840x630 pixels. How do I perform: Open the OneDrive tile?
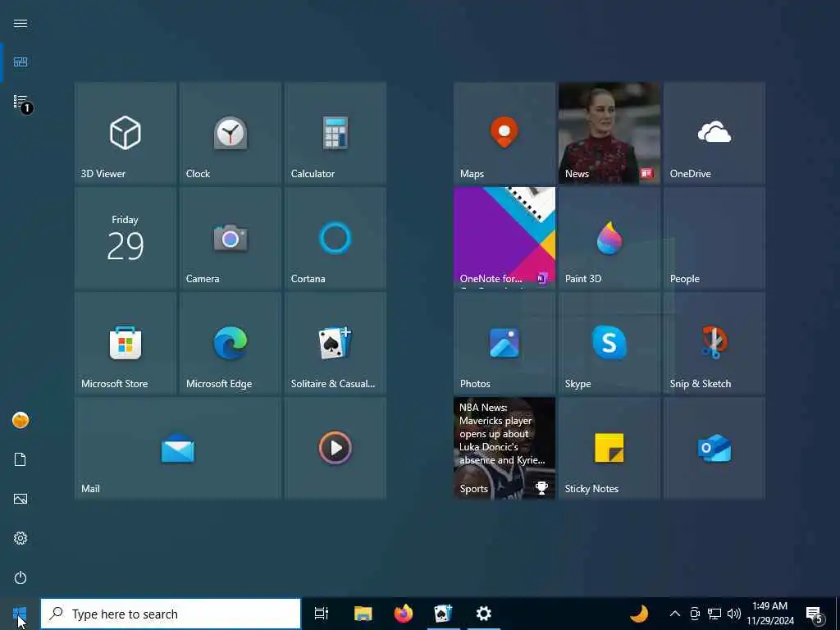point(714,133)
